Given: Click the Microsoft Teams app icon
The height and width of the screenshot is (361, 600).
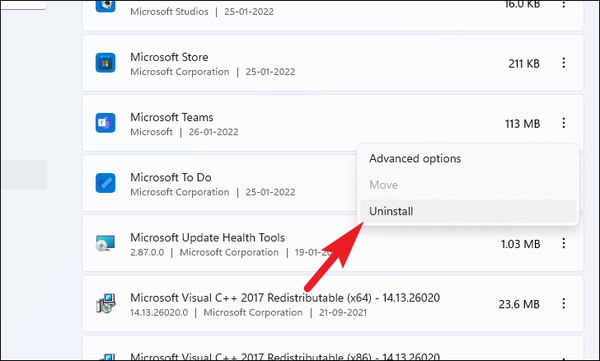Looking at the screenshot, I should click(105, 123).
